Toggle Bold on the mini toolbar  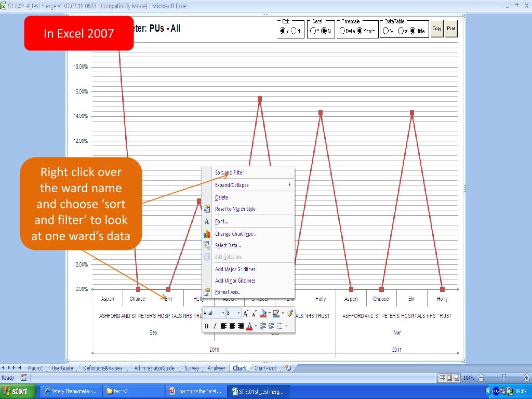206,326
